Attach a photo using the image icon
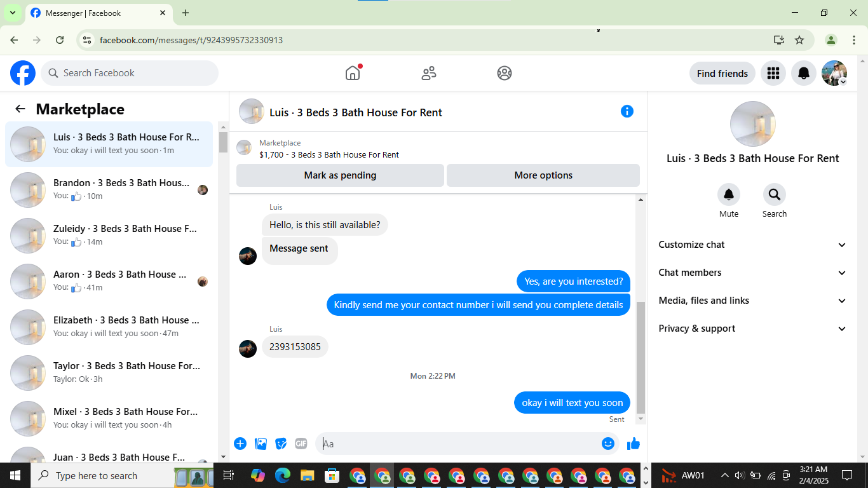Image resolution: width=868 pixels, height=488 pixels. pyautogui.click(x=261, y=444)
